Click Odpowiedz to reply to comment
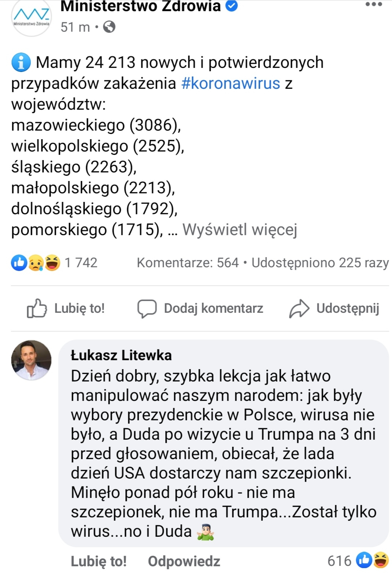 (x=184, y=561)
